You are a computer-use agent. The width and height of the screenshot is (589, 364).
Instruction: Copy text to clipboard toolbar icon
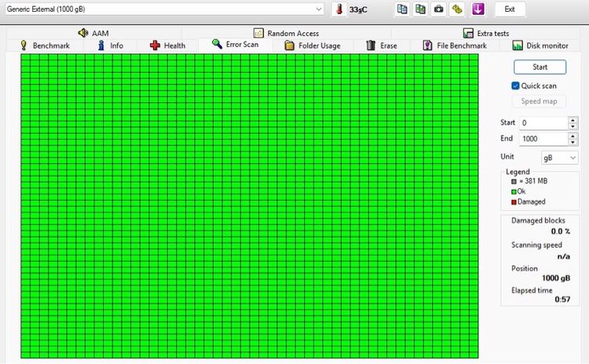click(402, 9)
